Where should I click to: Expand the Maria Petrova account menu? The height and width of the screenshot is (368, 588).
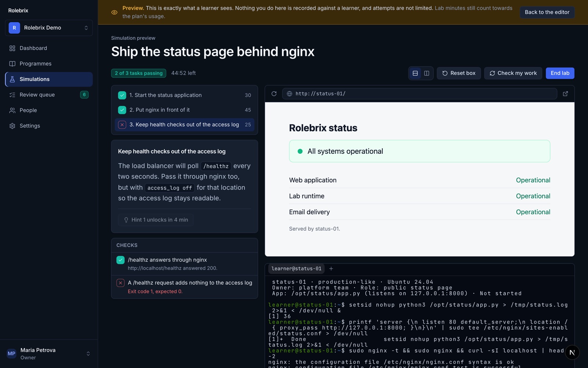pyautogui.click(x=49, y=354)
